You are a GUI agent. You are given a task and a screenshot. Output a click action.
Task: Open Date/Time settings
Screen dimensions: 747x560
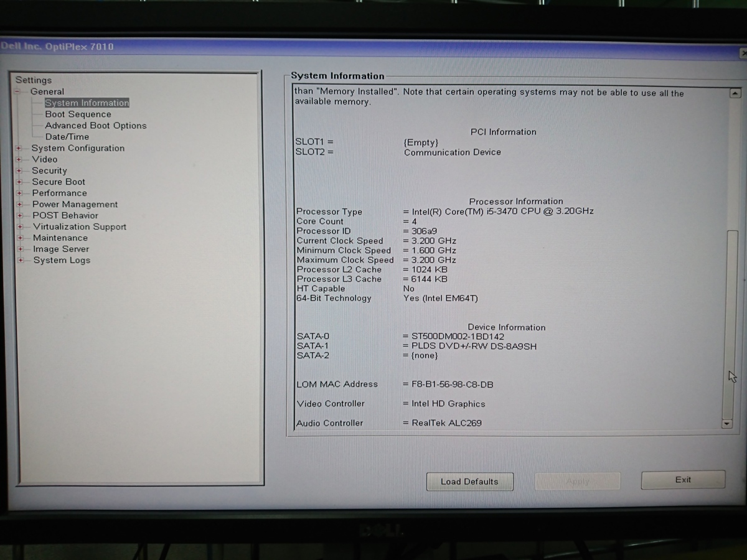tap(67, 136)
